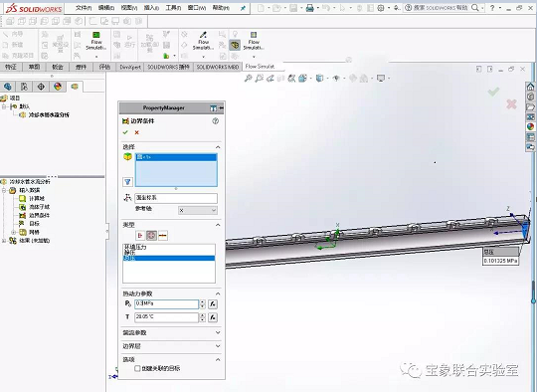Click the filter faces icon
The image size is (537, 392).
pyautogui.click(x=127, y=182)
